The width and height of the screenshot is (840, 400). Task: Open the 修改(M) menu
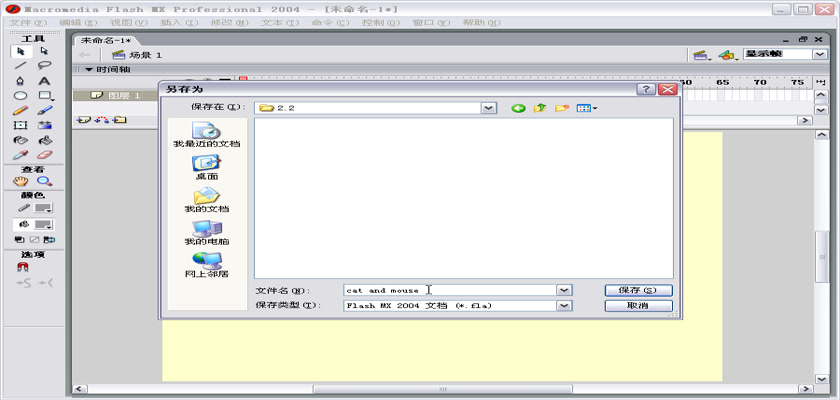[x=230, y=22]
